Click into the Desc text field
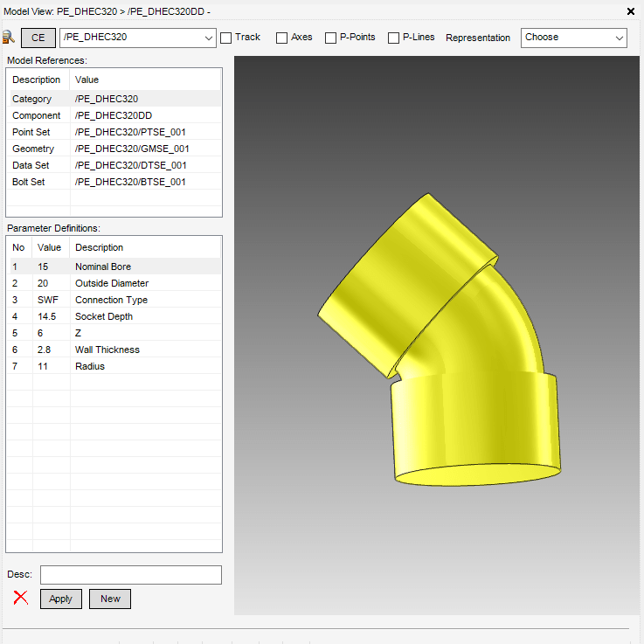 pos(131,574)
